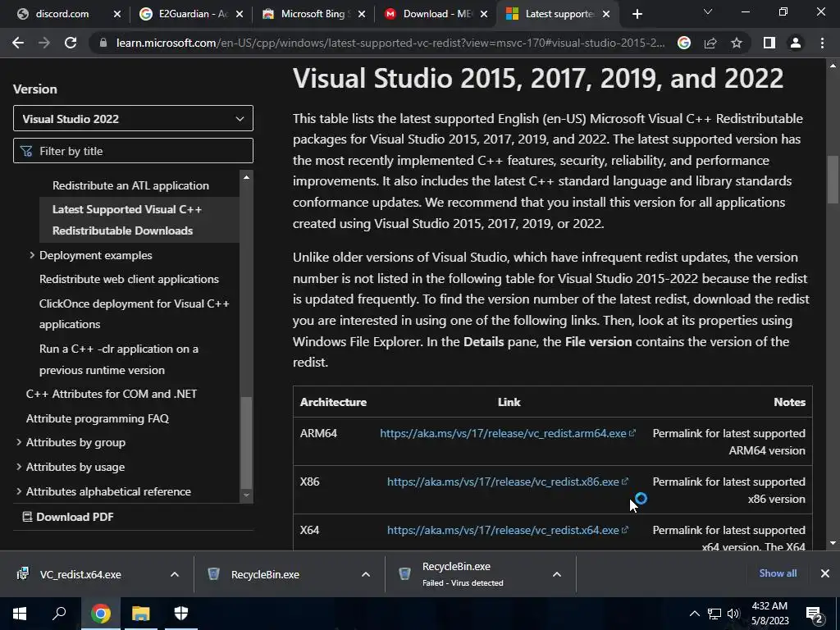This screenshot has width=840, height=630.
Task: Go forward with the browser arrow
Action: click(x=44, y=43)
